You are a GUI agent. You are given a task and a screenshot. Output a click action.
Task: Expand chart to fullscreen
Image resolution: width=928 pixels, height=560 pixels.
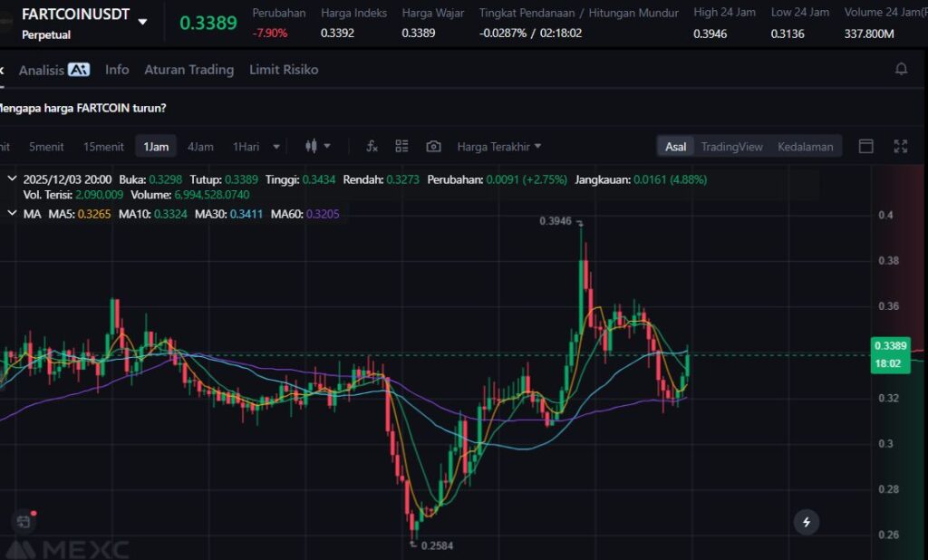pyautogui.click(x=901, y=147)
